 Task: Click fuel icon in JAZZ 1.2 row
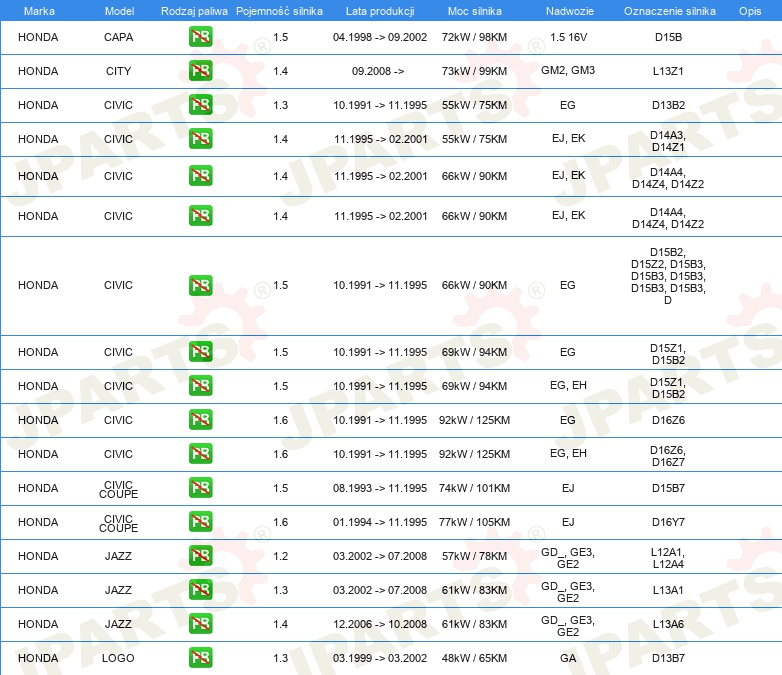[x=200, y=556]
